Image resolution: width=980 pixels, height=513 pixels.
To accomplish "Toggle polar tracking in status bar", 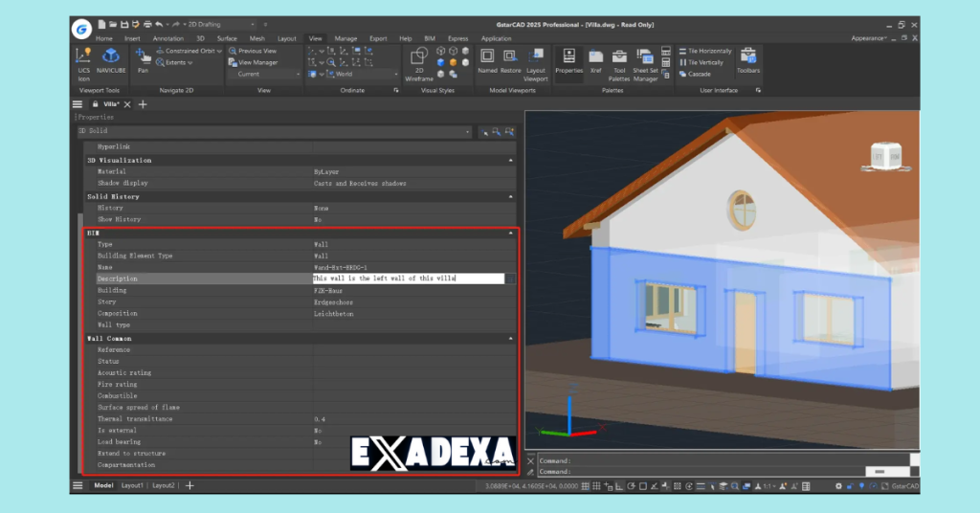I will click(x=632, y=486).
